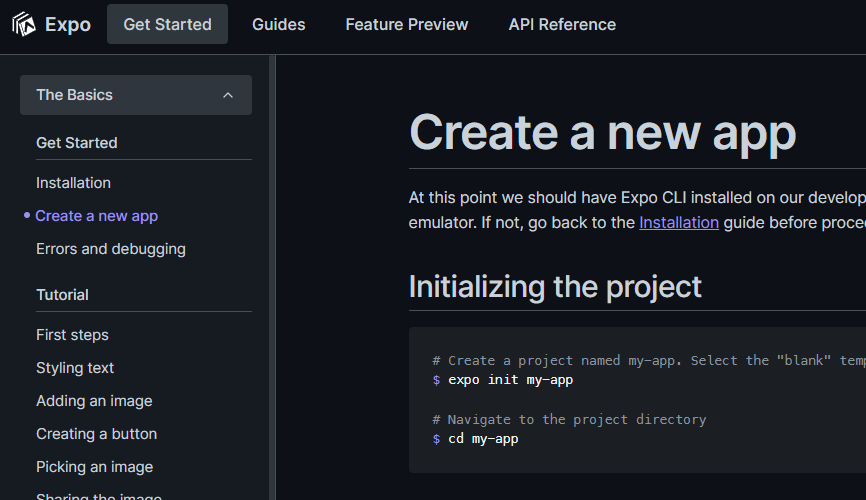
Task: Click the Initializing the project heading
Action: 555,287
